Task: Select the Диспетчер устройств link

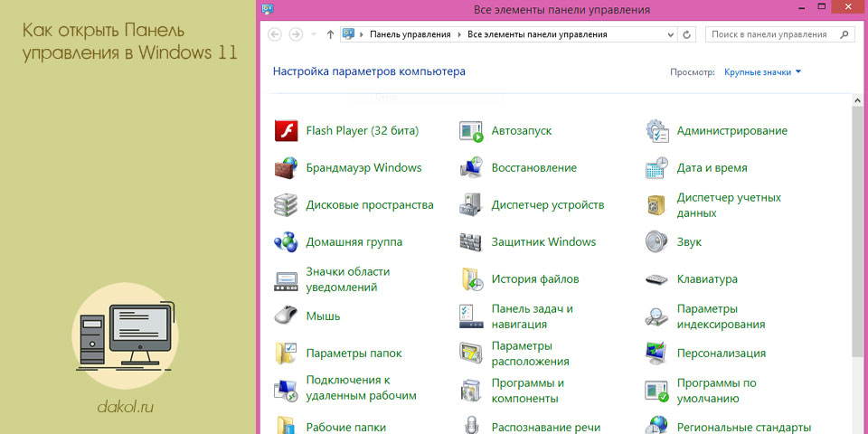Action: coord(548,205)
